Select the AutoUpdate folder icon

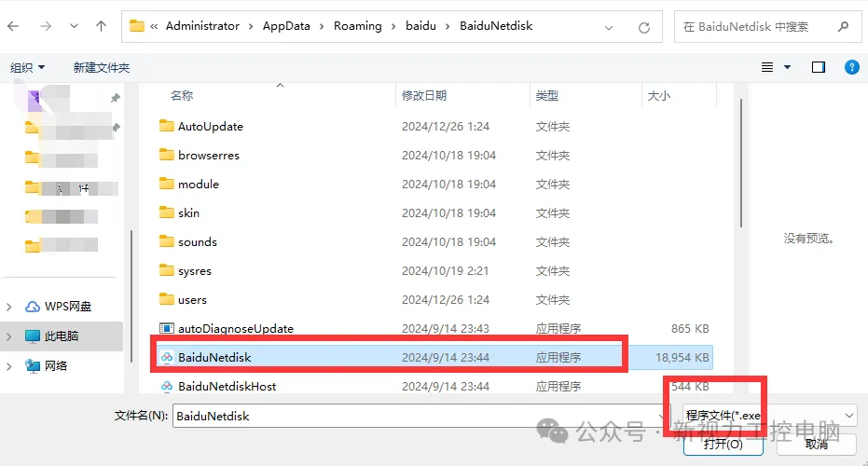click(167, 126)
